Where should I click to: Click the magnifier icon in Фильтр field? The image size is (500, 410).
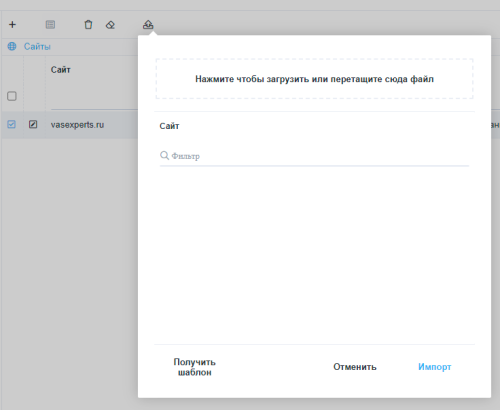point(164,155)
